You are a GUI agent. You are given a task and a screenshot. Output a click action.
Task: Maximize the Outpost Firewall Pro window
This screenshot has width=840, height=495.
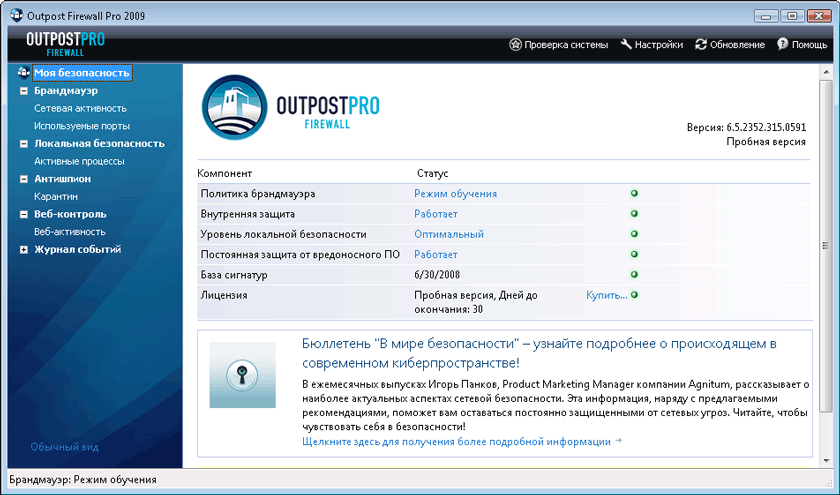pyautogui.click(x=792, y=16)
